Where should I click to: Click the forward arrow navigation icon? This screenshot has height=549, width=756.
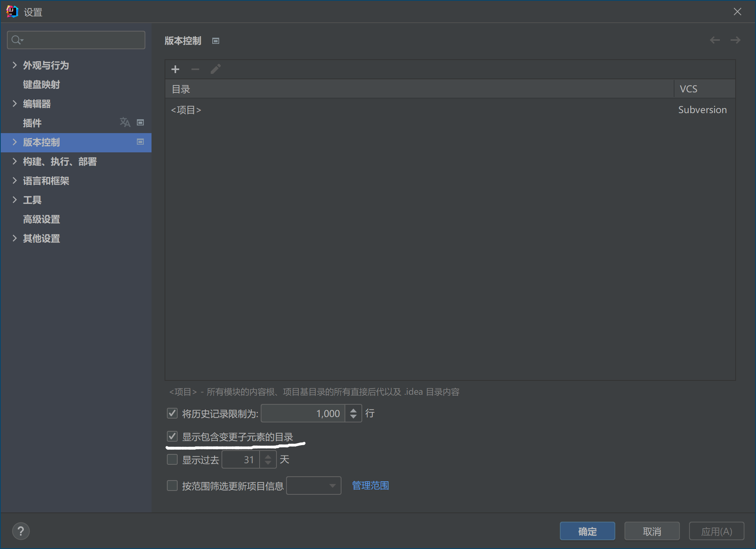click(x=735, y=40)
